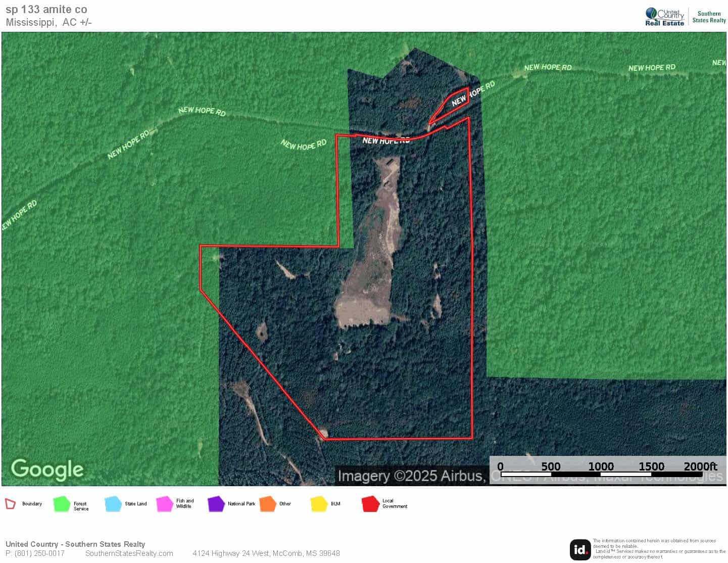Select the red Local Government legend icon
728x563 pixels.
[369, 503]
